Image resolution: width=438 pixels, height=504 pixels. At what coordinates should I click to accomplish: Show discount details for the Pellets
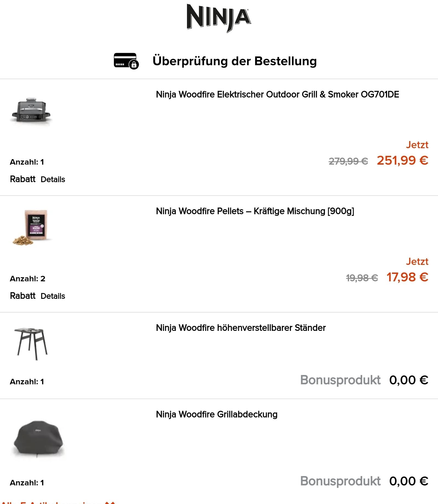click(x=53, y=296)
